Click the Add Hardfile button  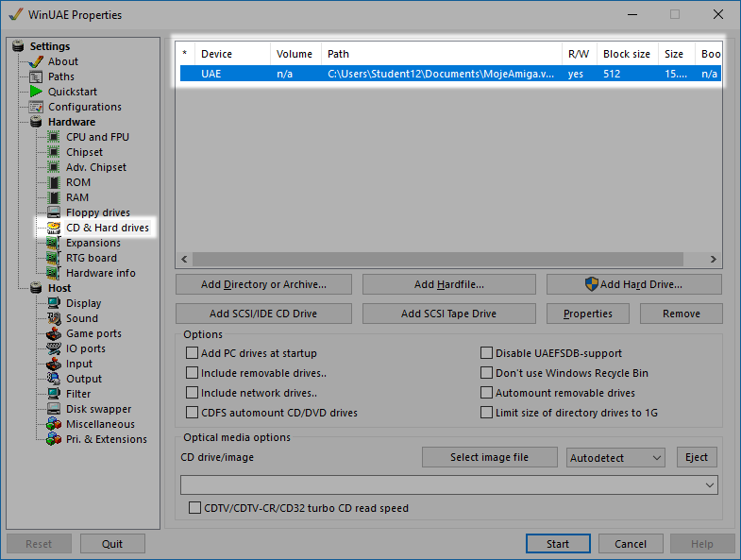point(449,285)
